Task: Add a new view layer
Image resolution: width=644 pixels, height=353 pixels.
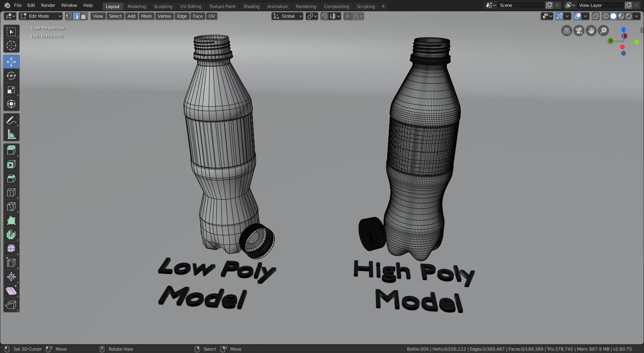Action: coord(628,5)
